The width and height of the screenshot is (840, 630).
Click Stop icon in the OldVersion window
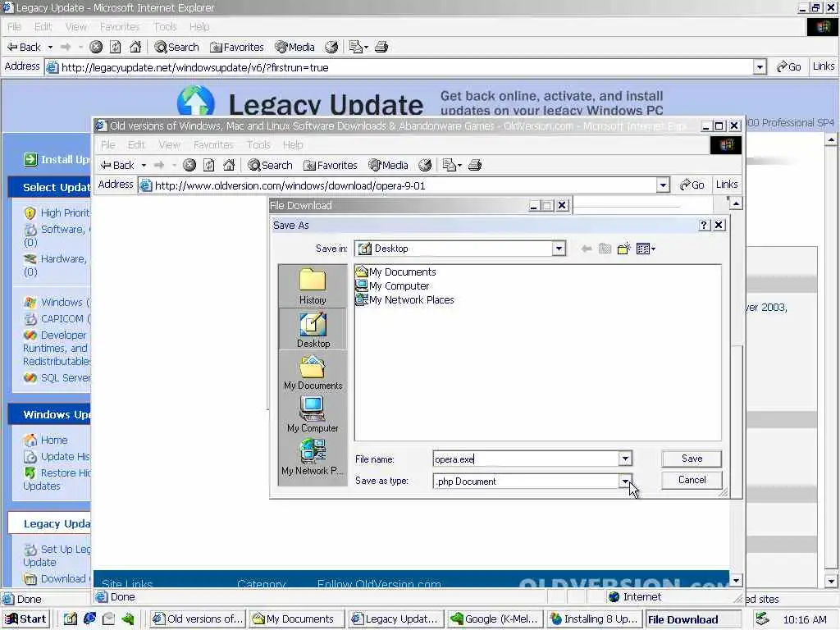[189, 165]
